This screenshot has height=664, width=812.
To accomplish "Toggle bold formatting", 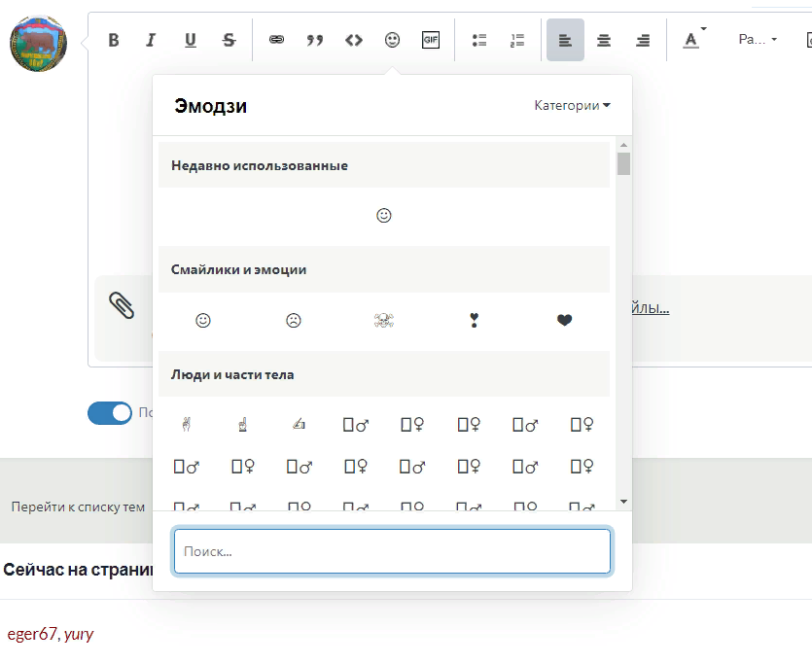I will point(113,40).
